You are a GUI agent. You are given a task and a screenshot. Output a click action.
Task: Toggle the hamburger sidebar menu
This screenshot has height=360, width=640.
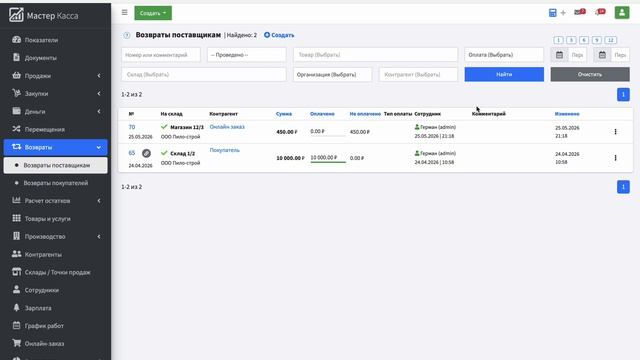tap(124, 13)
